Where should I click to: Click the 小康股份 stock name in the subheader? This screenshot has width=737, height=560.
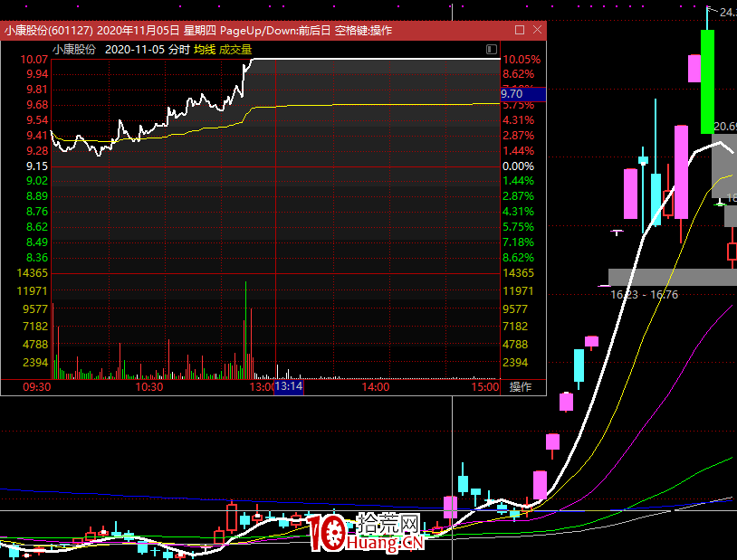point(73,49)
